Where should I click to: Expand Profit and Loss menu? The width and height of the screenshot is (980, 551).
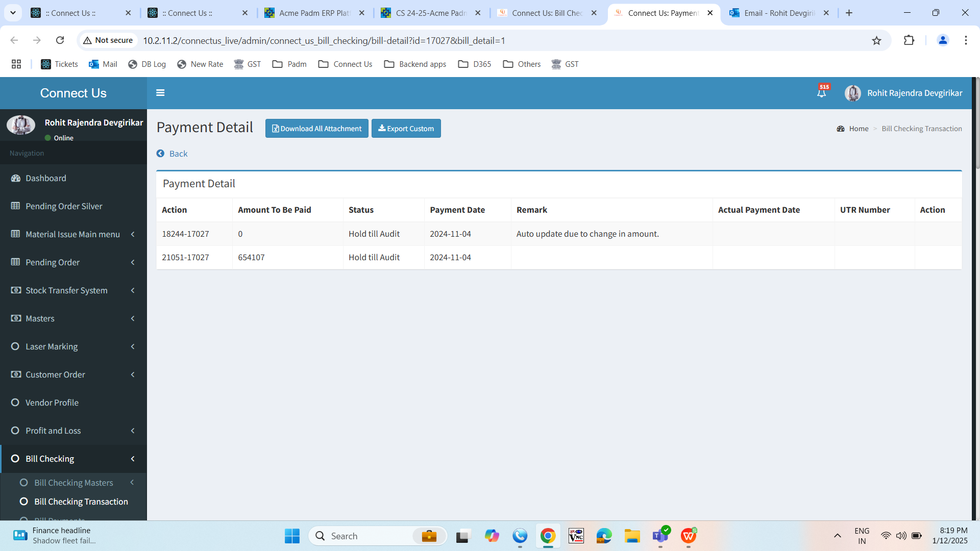73,431
